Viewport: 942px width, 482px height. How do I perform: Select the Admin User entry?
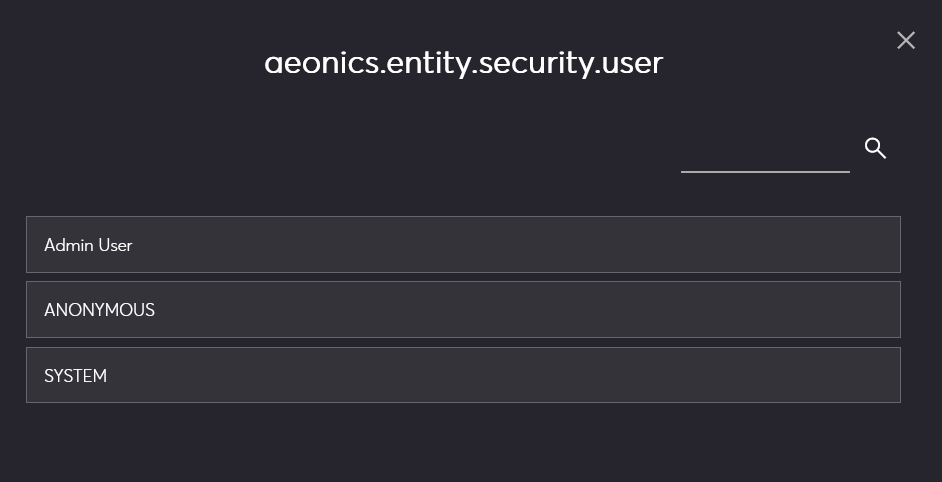pos(463,244)
